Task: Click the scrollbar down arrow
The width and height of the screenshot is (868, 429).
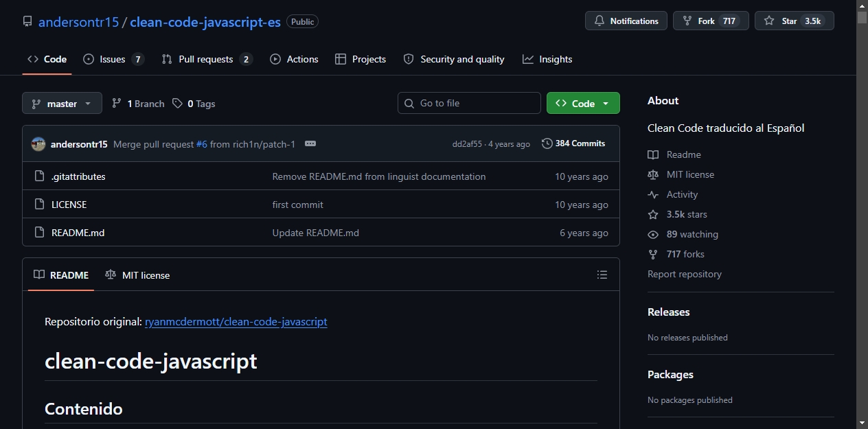Action: click(862, 423)
